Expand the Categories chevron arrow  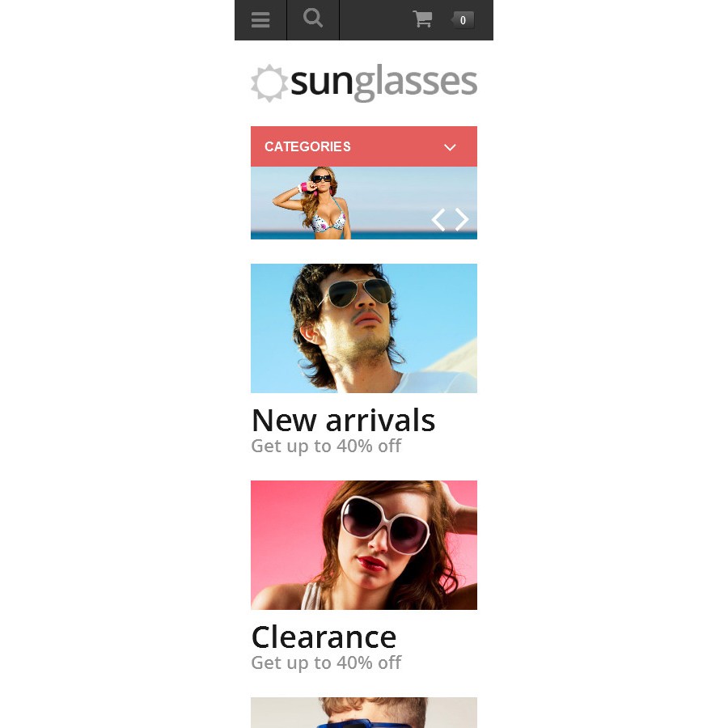click(x=450, y=147)
